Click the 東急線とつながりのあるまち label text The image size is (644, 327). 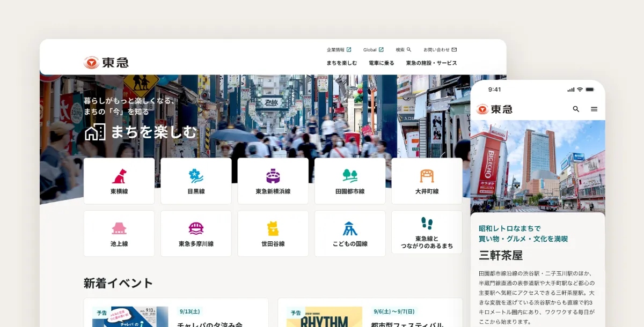tap(427, 242)
